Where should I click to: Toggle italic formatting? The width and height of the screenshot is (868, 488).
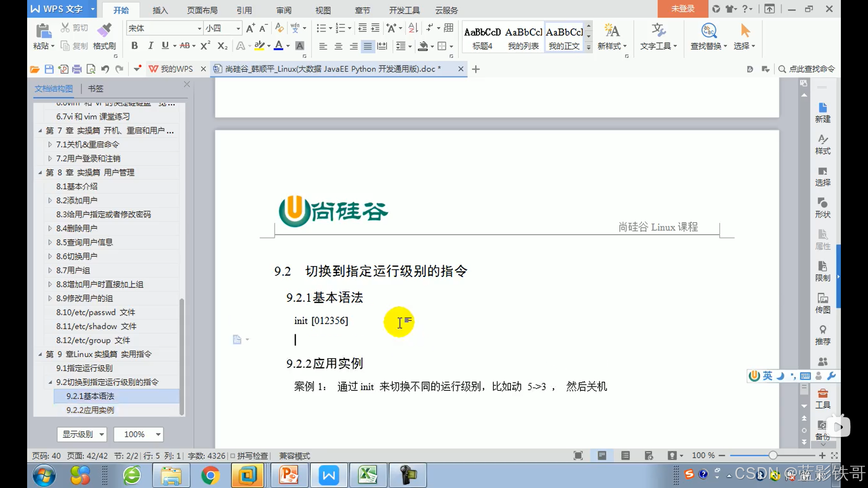[x=151, y=46]
